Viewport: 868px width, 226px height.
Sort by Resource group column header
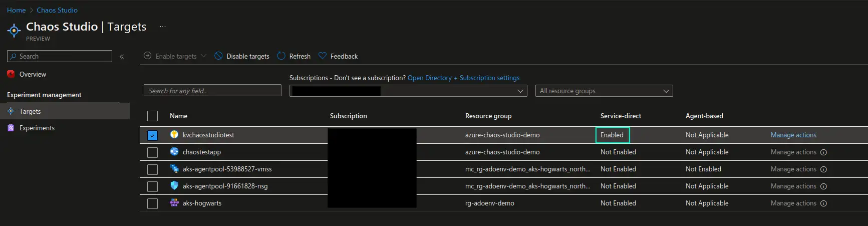488,116
